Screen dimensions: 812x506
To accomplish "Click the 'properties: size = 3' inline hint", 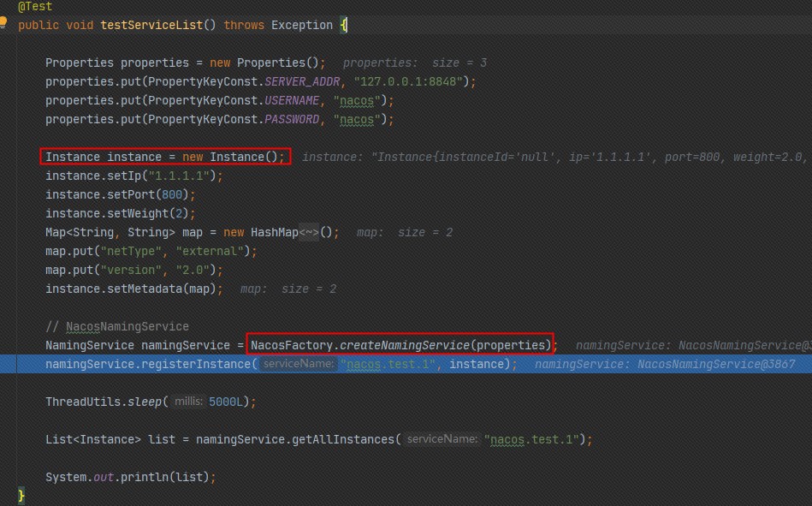I will coord(415,63).
